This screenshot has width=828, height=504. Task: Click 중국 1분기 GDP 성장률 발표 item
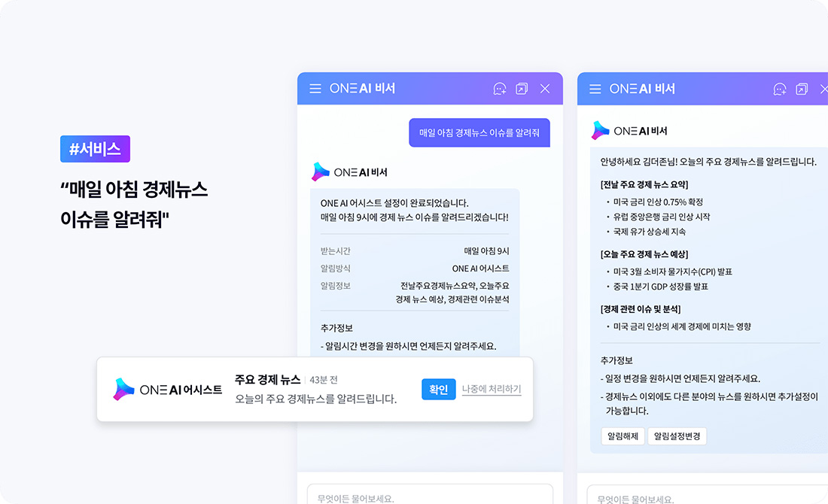point(661,287)
